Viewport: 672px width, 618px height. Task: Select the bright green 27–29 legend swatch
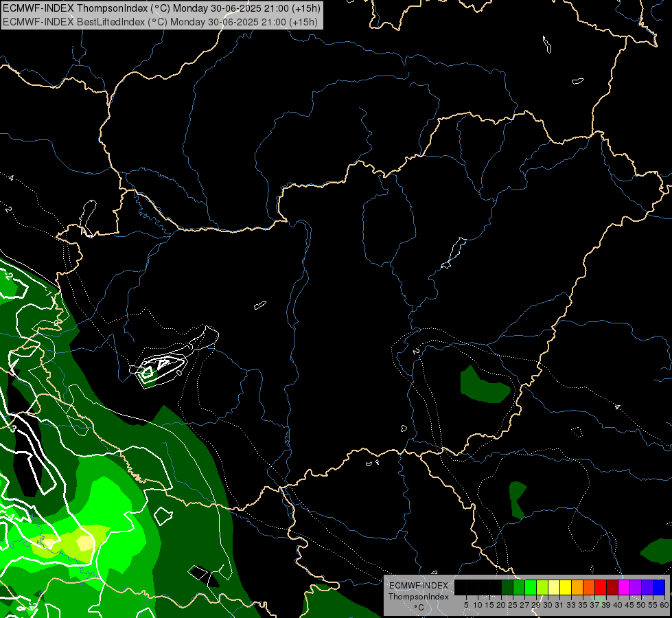click(x=531, y=587)
